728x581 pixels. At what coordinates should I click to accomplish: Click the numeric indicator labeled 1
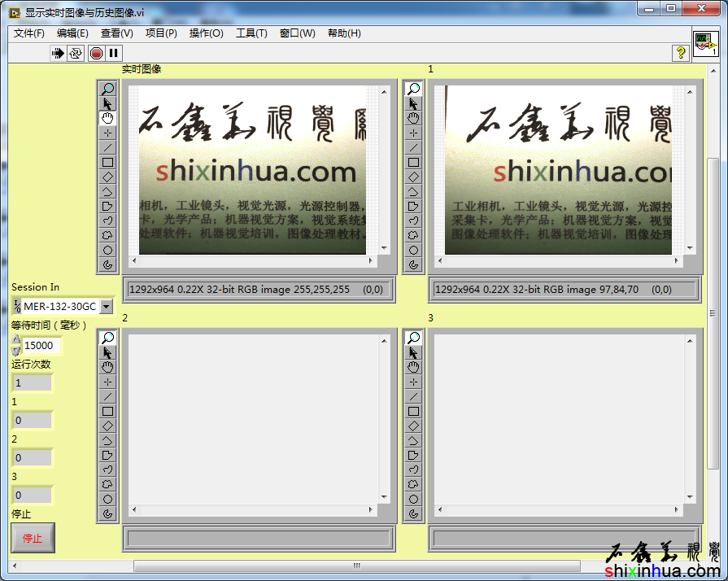coord(33,421)
